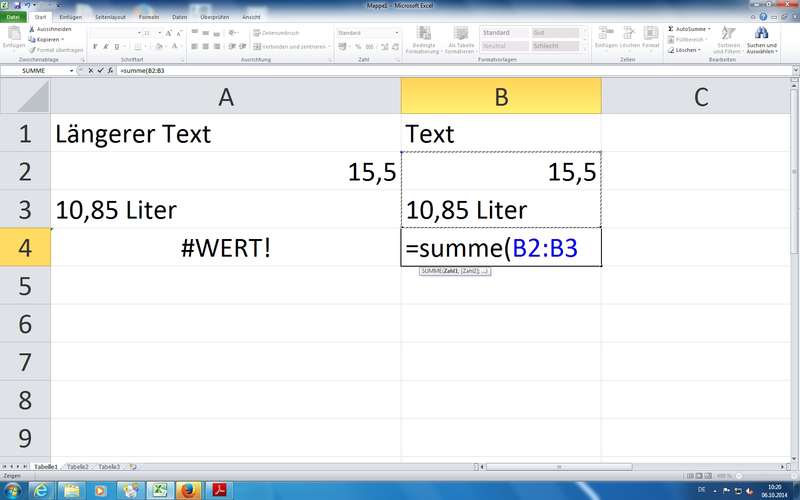
Task: Click cell A1 'Längerer Text'
Action: [226, 134]
